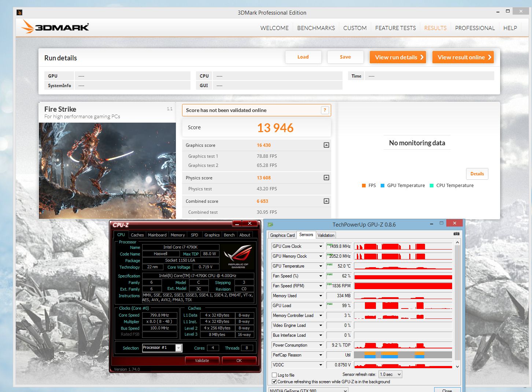Open the Sensor refresh rate dropdown
532x392 pixels.
click(390, 374)
